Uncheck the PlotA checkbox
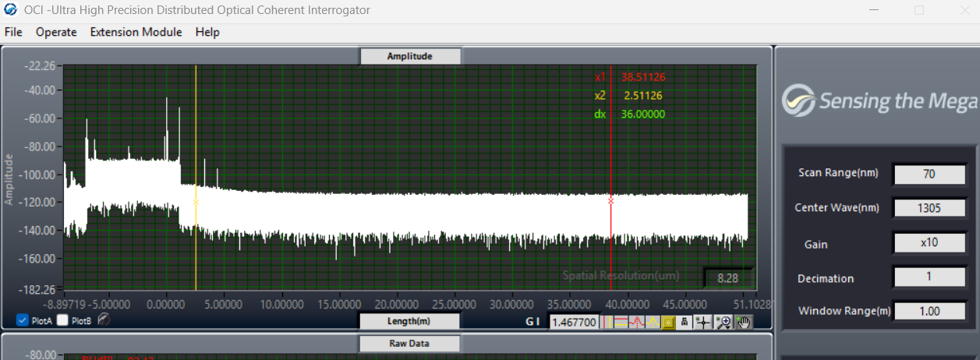The image size is (980, 360). pos(23,320)
